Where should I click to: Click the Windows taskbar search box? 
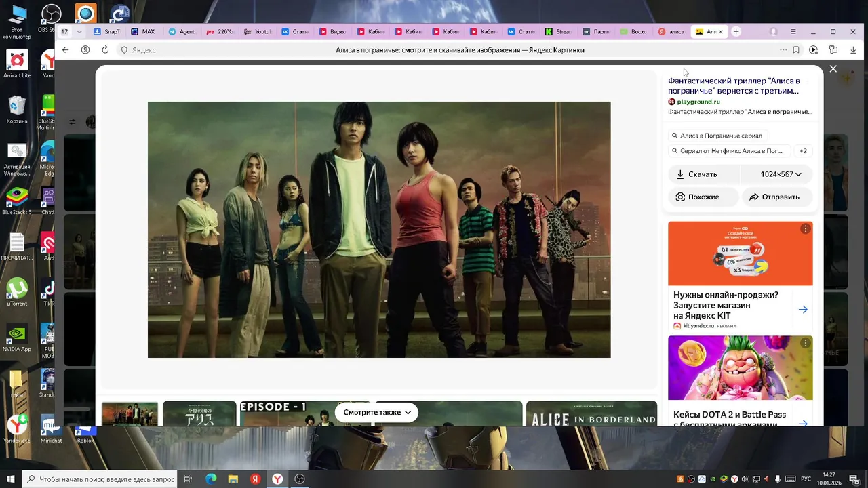click(100, 479)
